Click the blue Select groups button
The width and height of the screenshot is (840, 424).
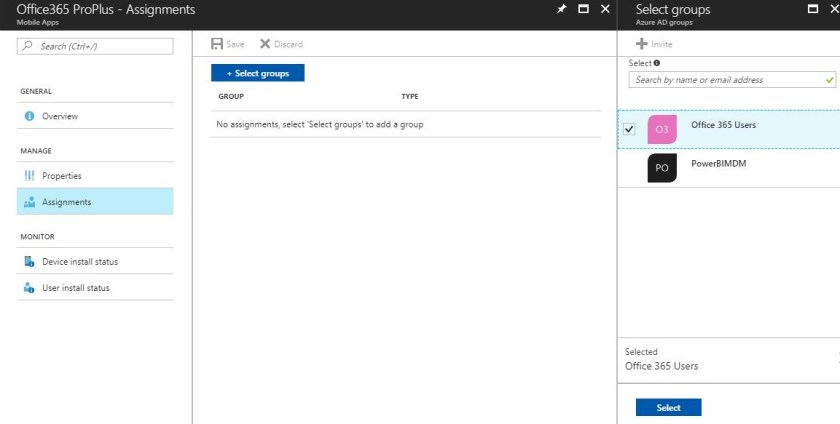[x=258, y=73]
